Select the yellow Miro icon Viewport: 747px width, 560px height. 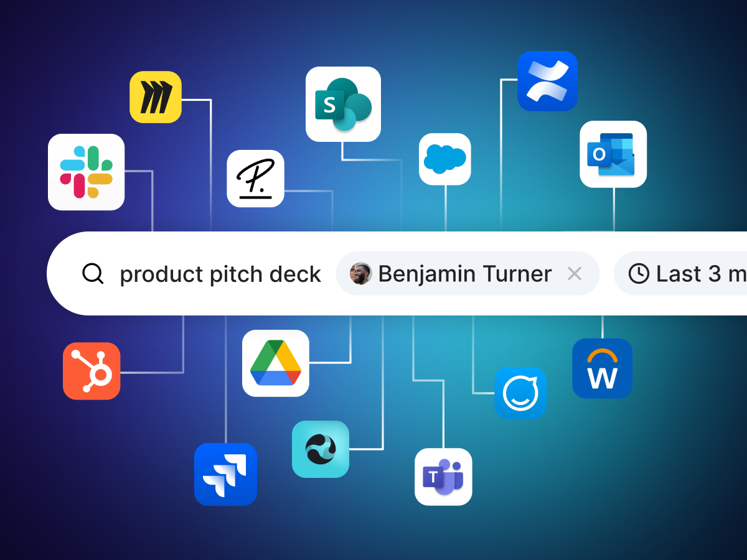tap(156, 97)
